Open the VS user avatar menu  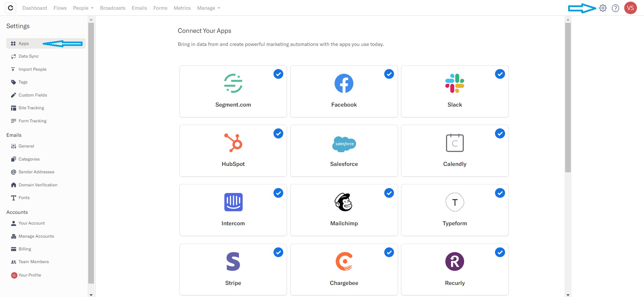(631, 8)
